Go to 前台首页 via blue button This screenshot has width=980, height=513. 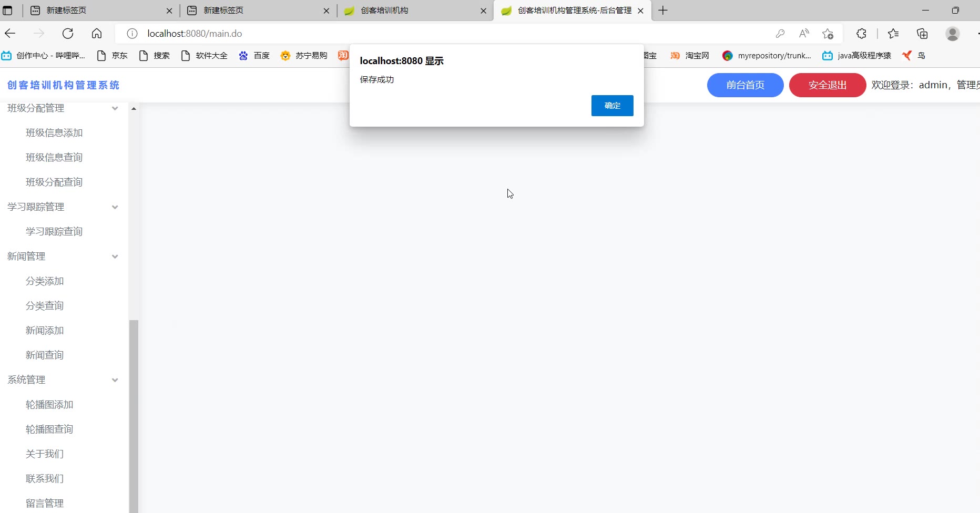[x=746, y=85]
